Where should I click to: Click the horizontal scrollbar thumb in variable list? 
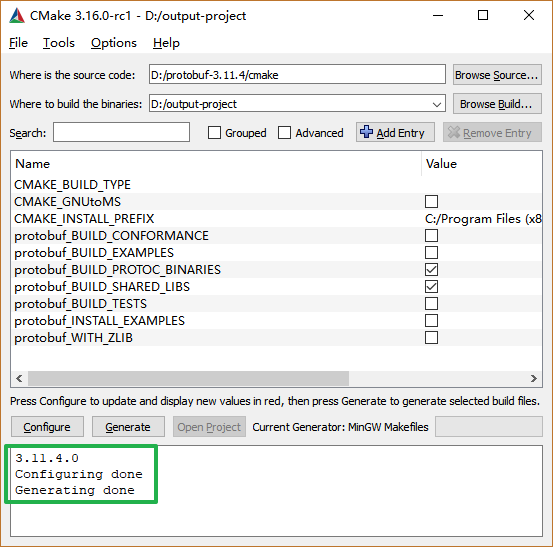(188, 378)
